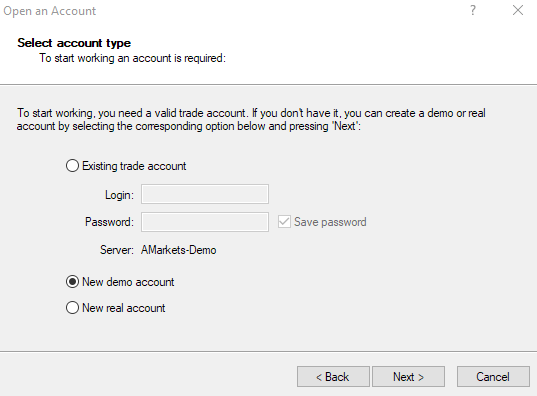Click the Save password label text
The image size is (537, 396).
330,222
